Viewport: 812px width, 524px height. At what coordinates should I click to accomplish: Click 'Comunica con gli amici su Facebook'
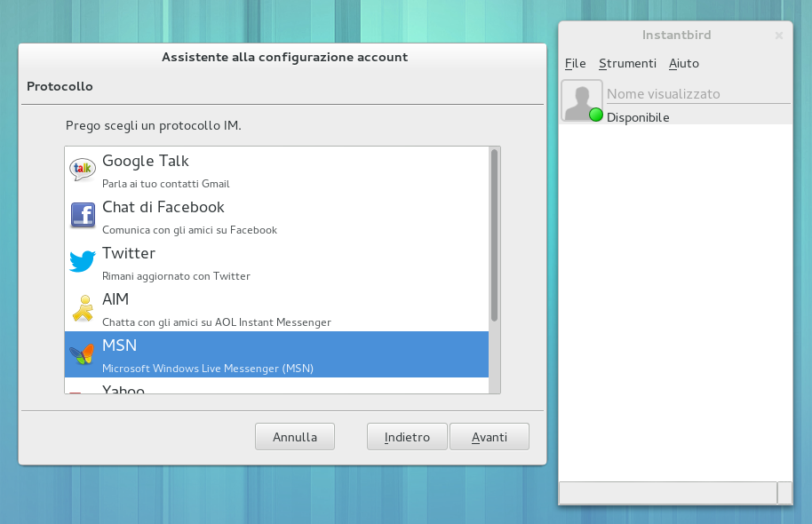(x=189, y=230)
